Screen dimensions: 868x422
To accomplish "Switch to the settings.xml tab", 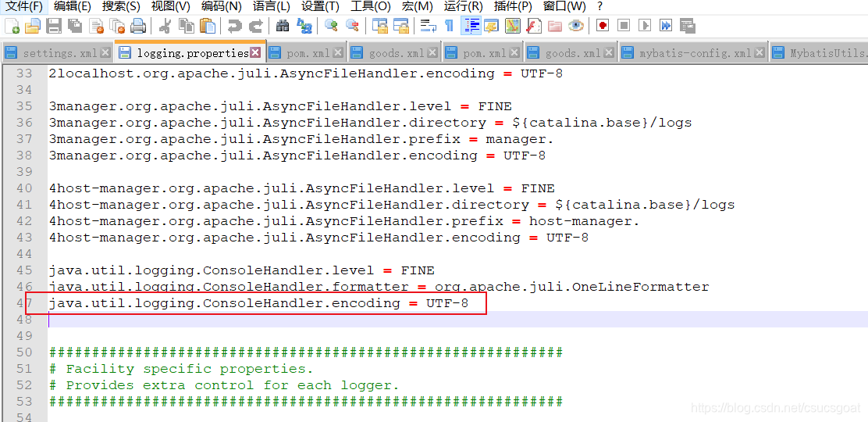I will [x=59, y=53].
